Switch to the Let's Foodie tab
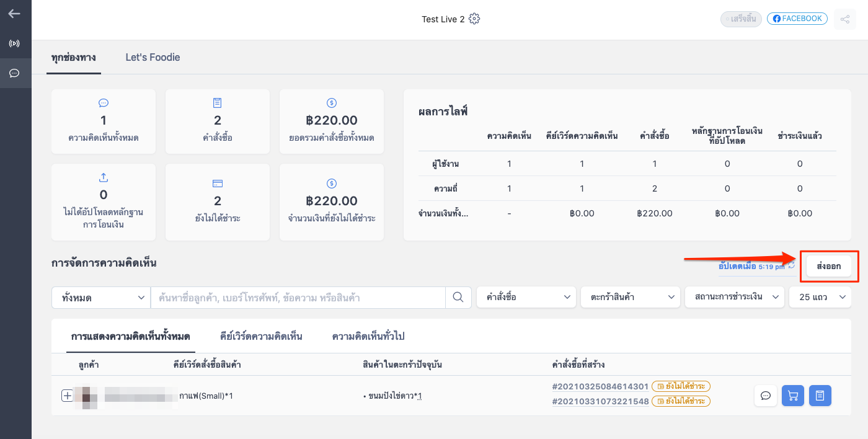This screenshot has height=439, width=868. pyautogui.click(x=153, y=58)
